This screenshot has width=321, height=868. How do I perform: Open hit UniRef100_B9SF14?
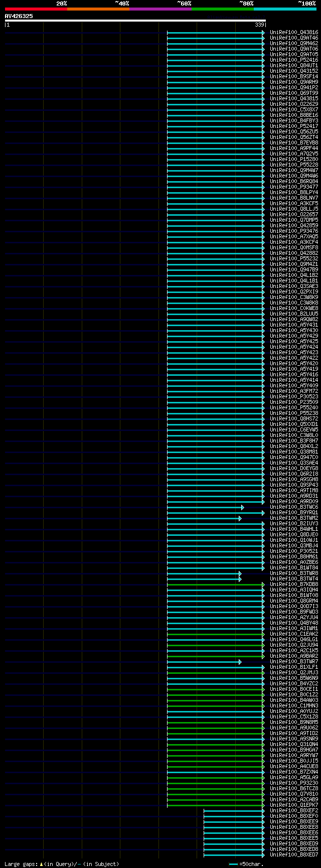(294, 76)
